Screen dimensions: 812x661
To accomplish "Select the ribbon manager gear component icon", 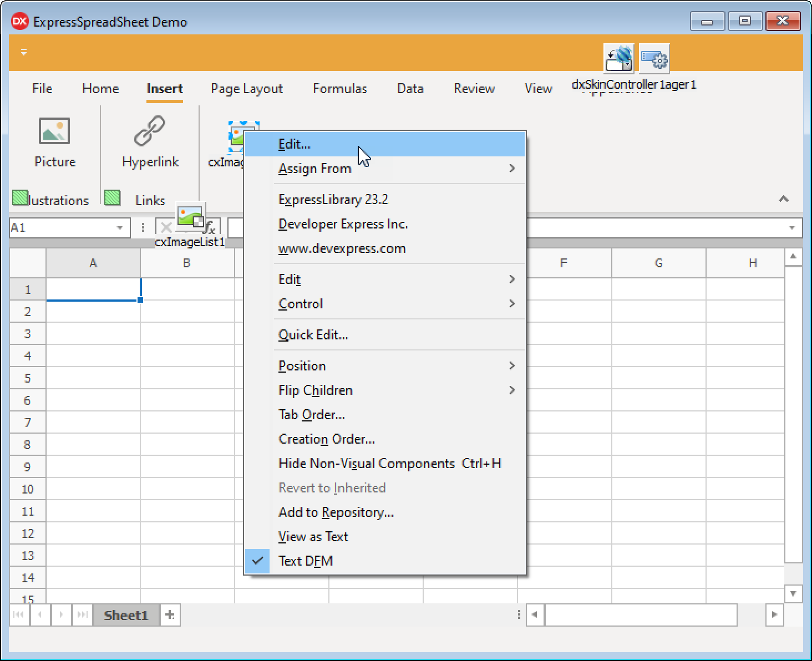I will (654, 59).
